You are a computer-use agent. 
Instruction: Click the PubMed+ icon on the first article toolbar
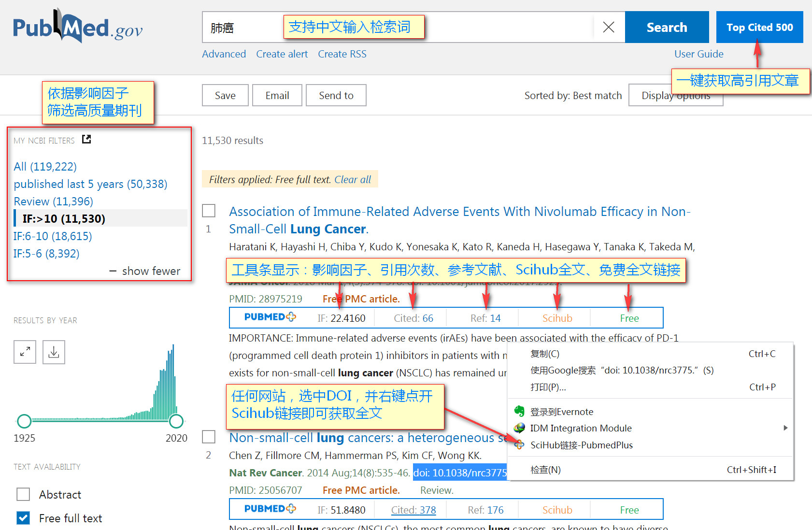coord(269,317)
